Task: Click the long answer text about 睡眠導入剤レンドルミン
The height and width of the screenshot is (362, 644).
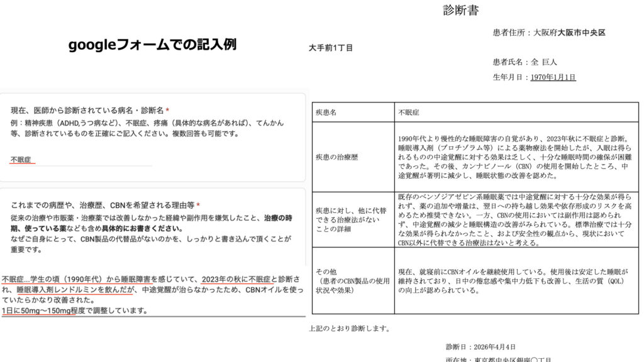Action: 151,289
